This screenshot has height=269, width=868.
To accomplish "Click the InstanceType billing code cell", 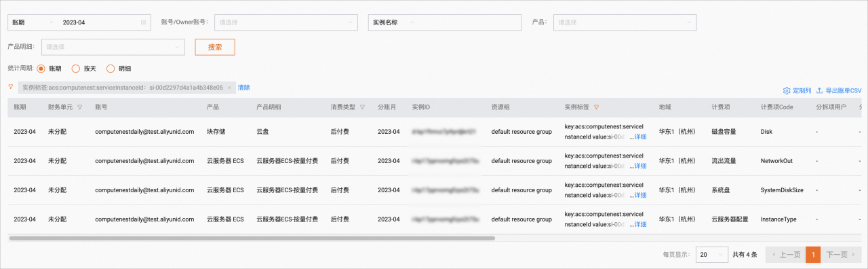I will (778, 219).
